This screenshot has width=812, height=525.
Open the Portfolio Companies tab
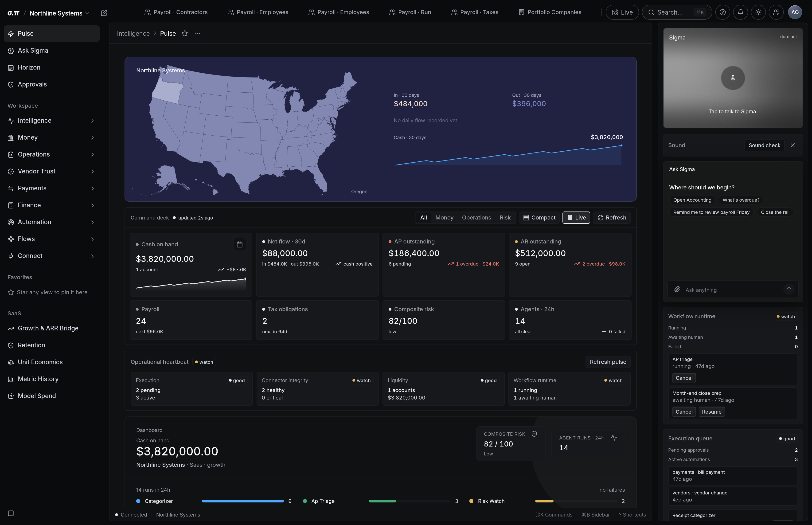[x=550, y=12]
